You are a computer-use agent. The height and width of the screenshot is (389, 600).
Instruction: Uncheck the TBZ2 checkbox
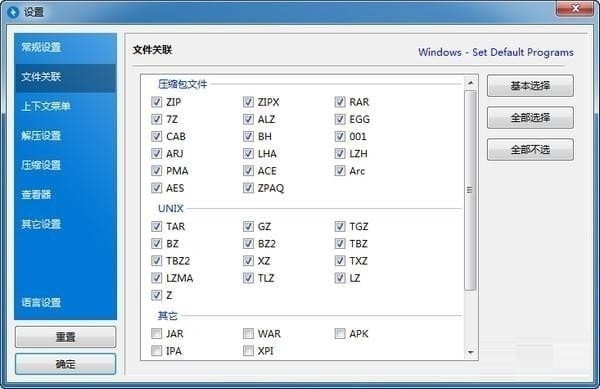click(157, 261)
